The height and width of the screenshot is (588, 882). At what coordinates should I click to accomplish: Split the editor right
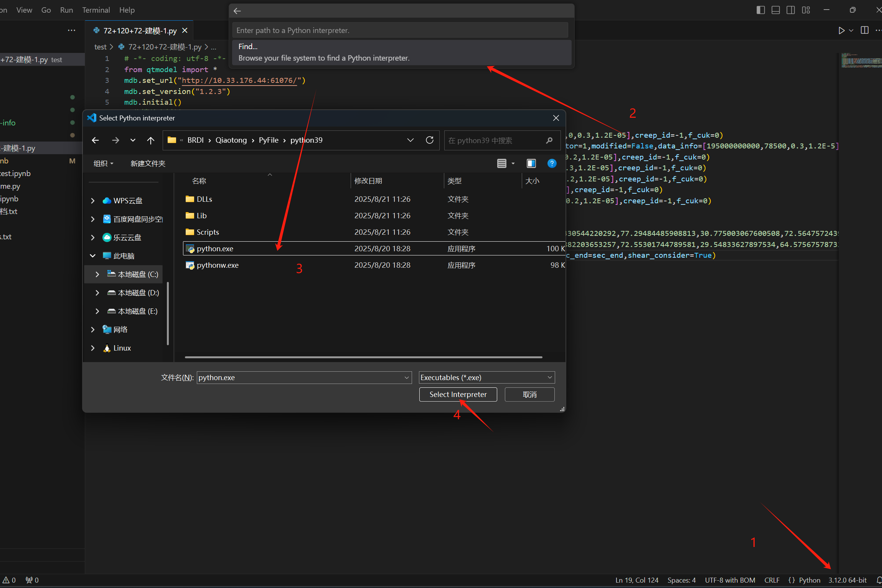coord(865,31)
